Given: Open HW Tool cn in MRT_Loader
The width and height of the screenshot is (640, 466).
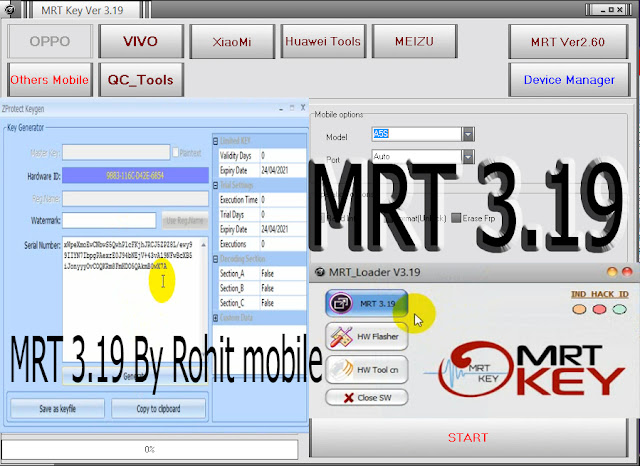Looking at the screenshot, I should pyautogui.click(x=367, y=370).
